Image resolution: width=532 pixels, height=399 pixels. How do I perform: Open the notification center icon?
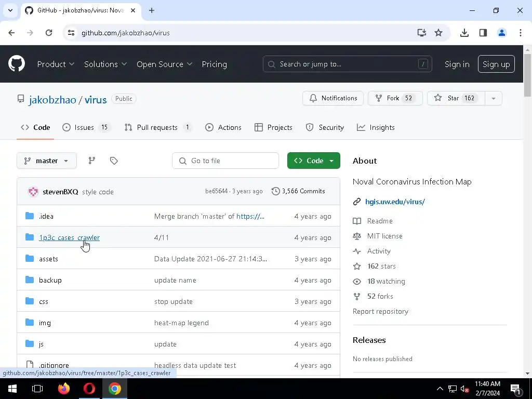(x=515, y=389)
